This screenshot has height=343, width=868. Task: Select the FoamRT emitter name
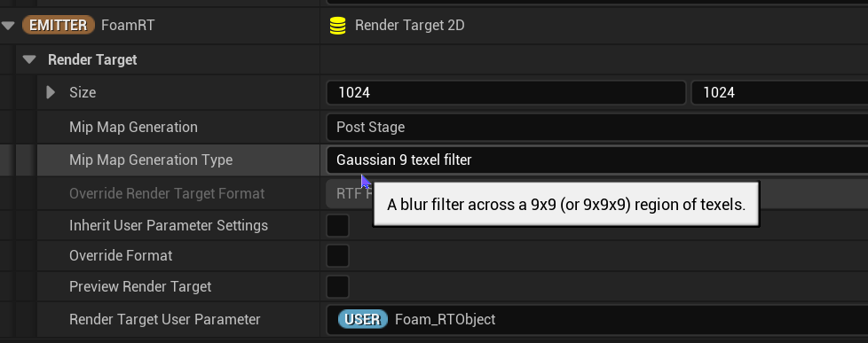click(x=128, y=26)
